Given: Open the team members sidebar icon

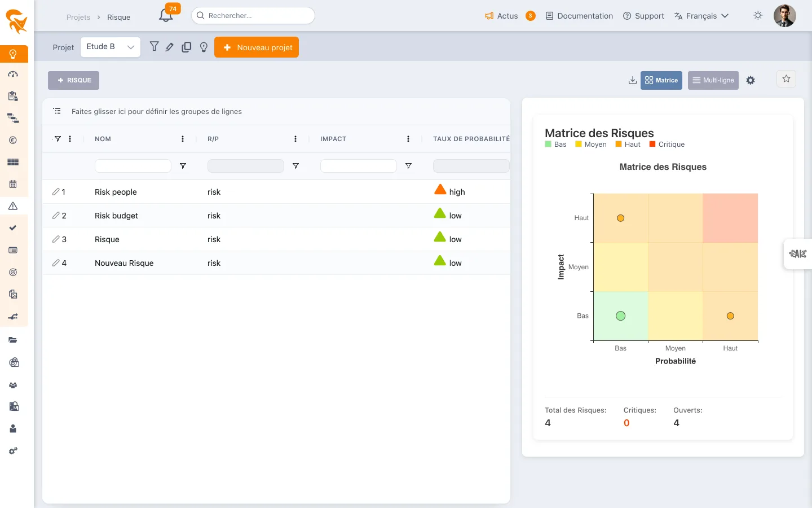Looking at the screenshot, I should [x=13, y=385].
